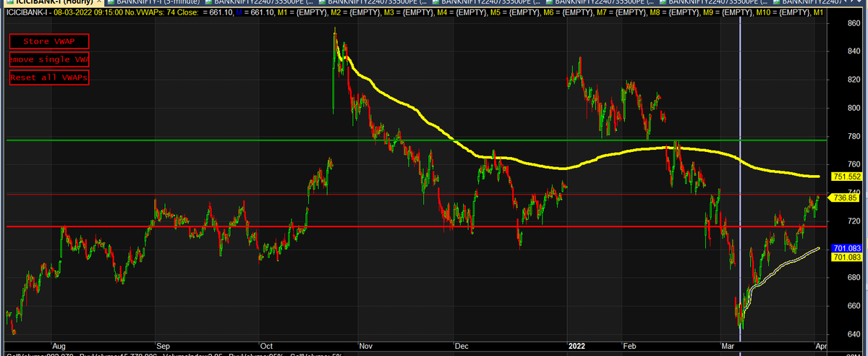Click the M5 = {EMPTY} title entry
The width and height of the screenshot is (868, 356).
[514, 13]
